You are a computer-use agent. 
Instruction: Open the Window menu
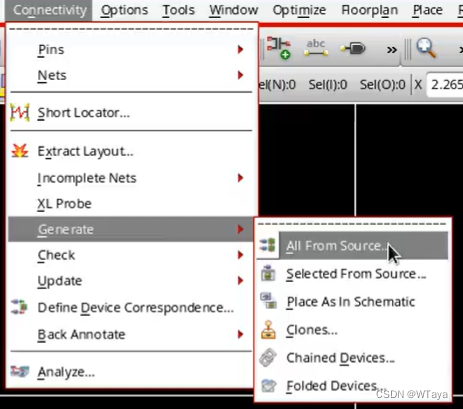tap(233, 10)
